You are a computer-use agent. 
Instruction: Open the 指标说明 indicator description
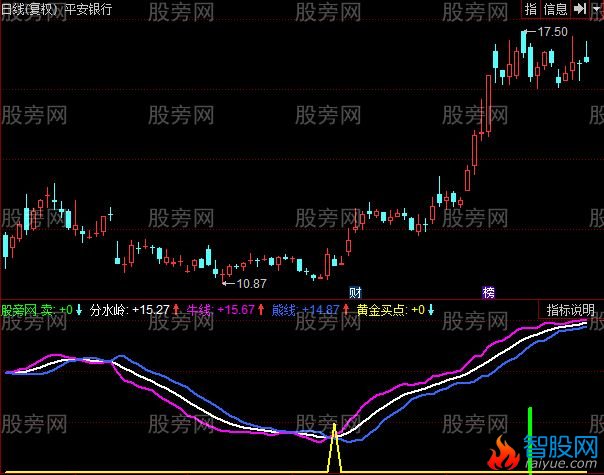(x=570, y=310)
